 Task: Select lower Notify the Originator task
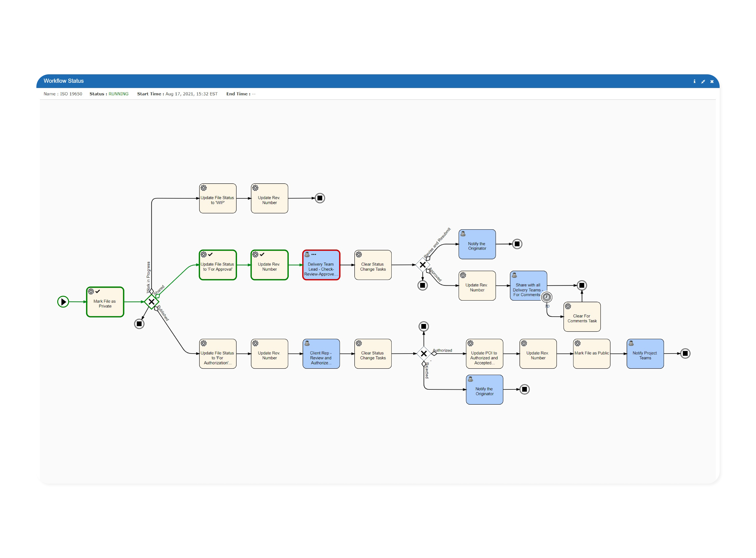pos(485,389)
